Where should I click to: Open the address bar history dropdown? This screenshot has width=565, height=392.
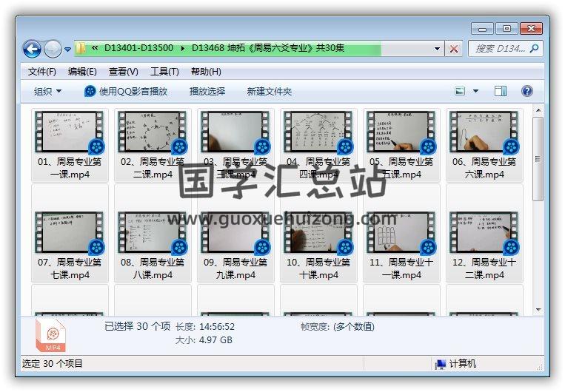437,49
